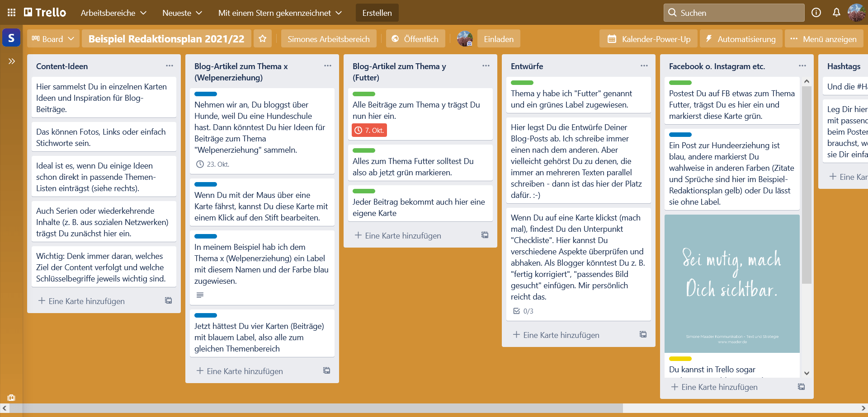Image resolution: width=868 pixels, height=417 pixels.
Task: Open Facebook o. Instagram list actions menu
Action: point(802,66)
